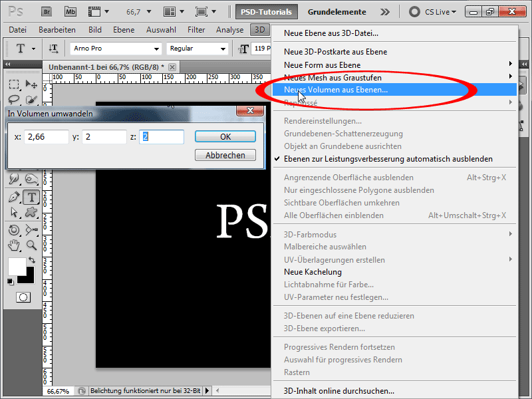The image size is (532, 399).
Task: Open the Regular font style dropdown
Action: 223,49
